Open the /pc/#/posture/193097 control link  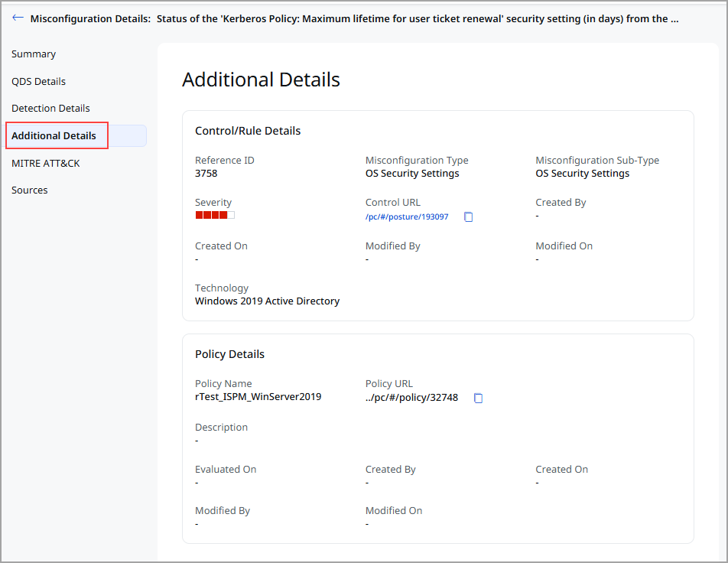click(x=407, y=217)
